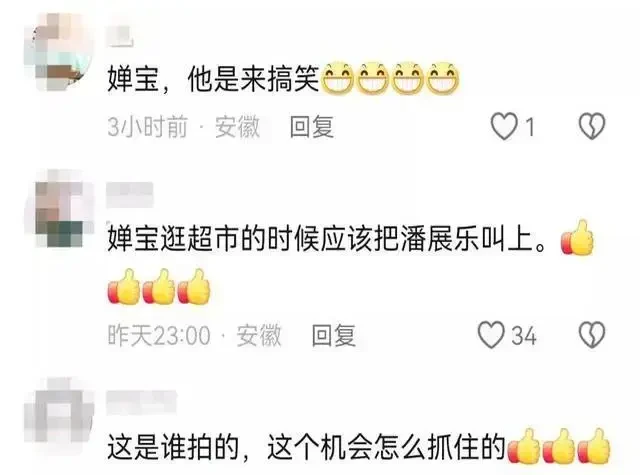Viewport: 640px width, 475px height.
Task: Dislike the 潘展乐 comment with broken heart
Action: (592, 335)
